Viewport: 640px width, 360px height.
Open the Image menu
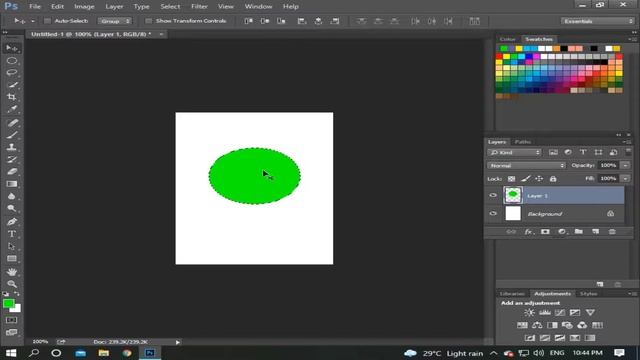pos(84,7)
